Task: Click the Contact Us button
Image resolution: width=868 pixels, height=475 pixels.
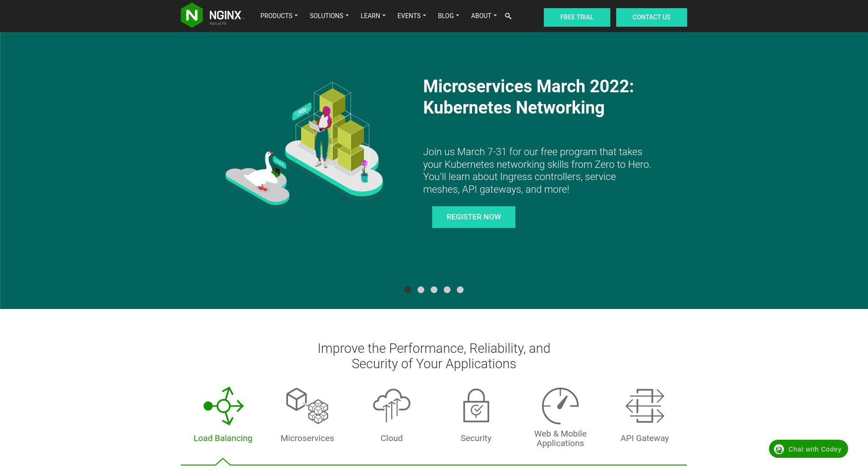Action: tap(651, 17)
